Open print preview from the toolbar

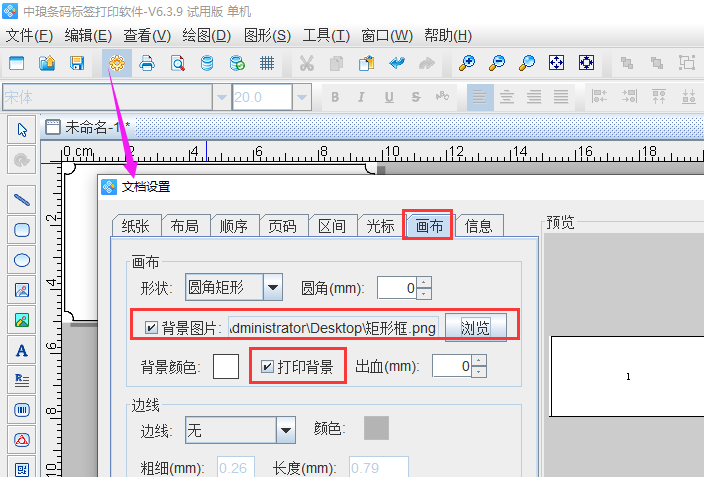tap(177, 63)
